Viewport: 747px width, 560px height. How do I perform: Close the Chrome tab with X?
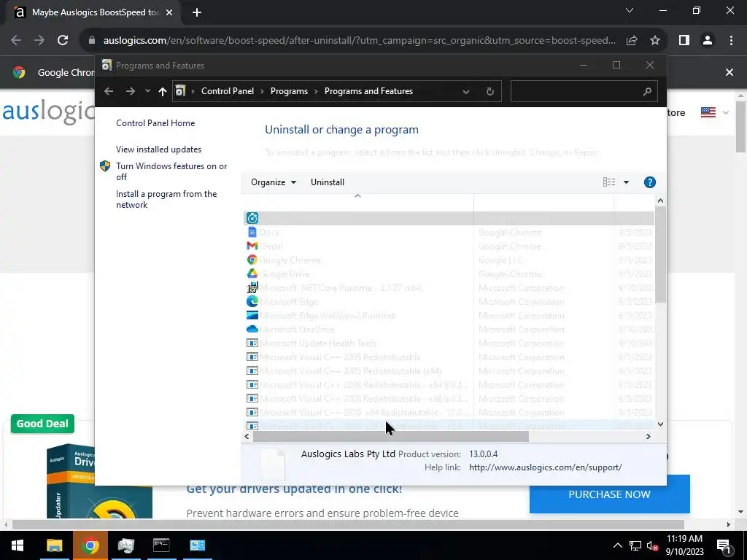point(169,12)
